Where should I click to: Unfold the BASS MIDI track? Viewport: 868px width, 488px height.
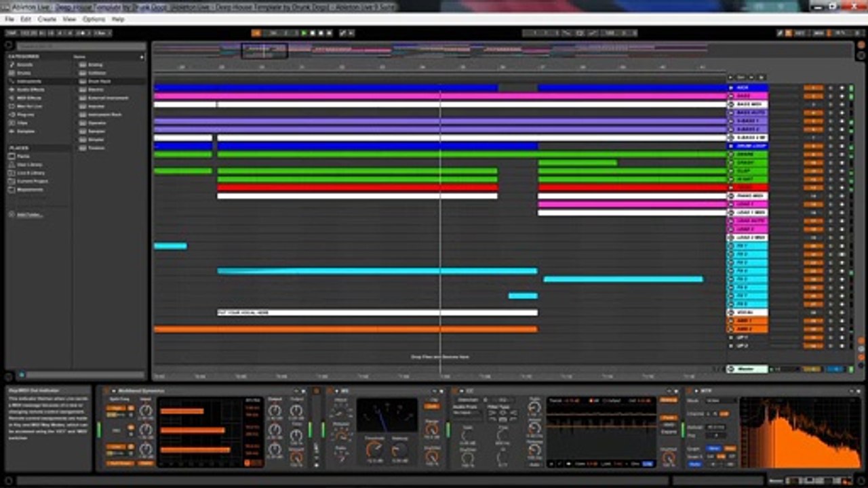click(x=731, y=104)
